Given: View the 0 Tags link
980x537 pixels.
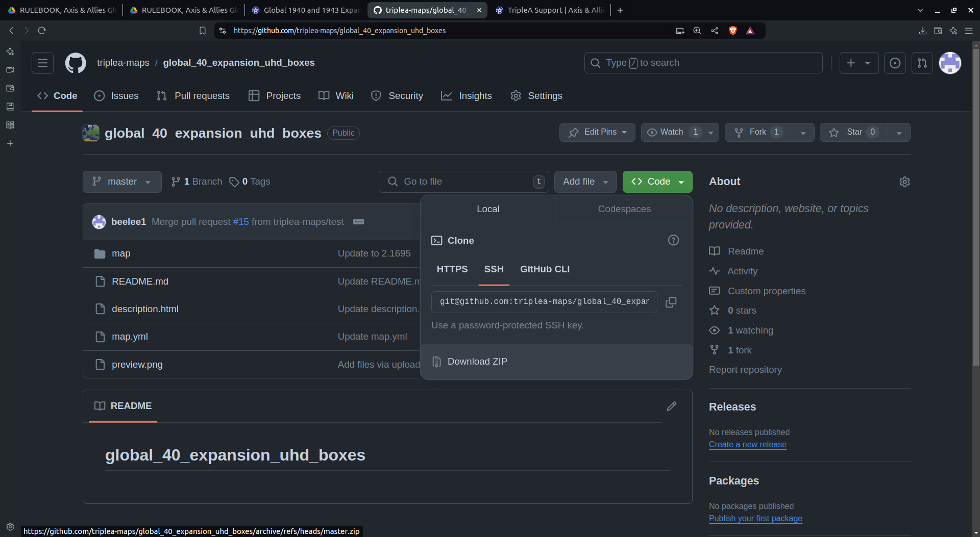Looking at the screenshot, I should pos(250,182).
